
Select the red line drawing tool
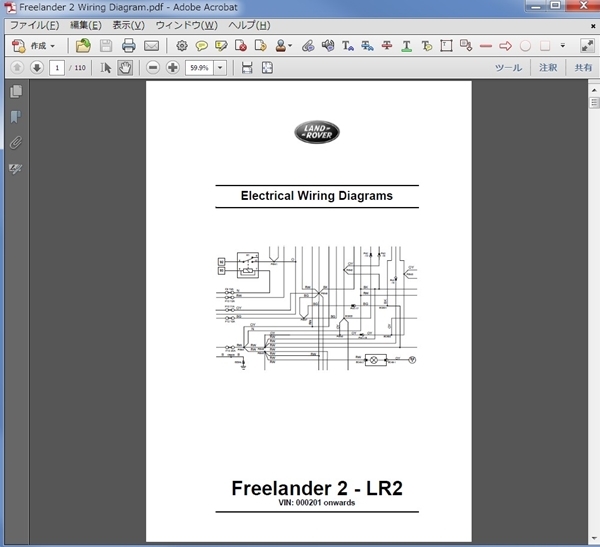pos(486,46)
